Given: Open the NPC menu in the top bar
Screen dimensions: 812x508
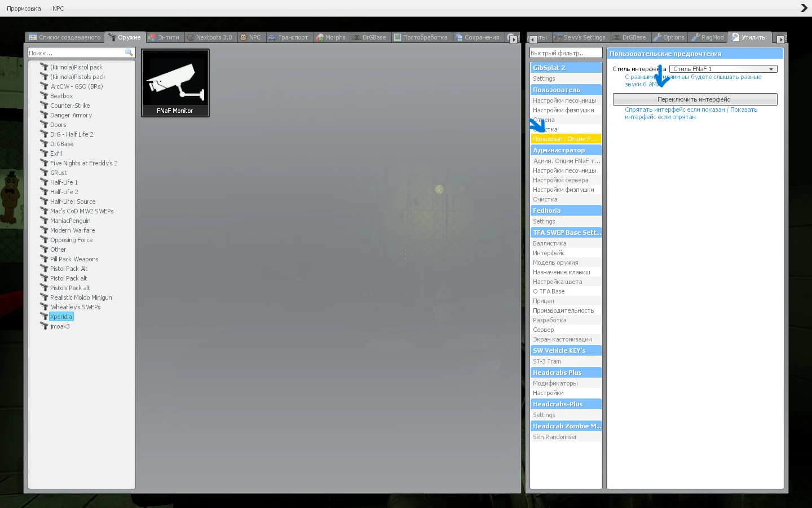Looking at the screenshot, I should pyautogui.click(x=58, y=8).
